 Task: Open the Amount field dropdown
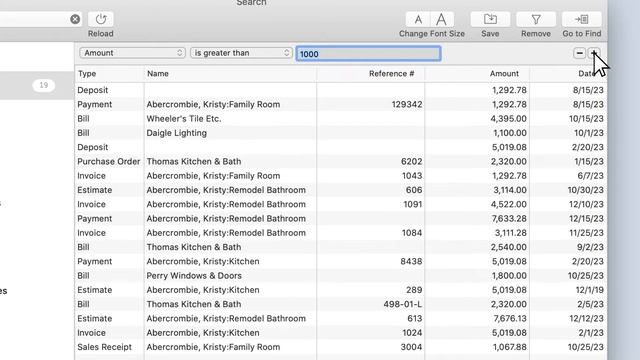[133, 53]
